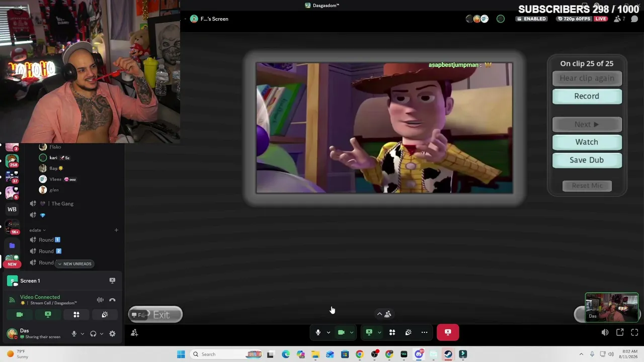Click red stop-watching stream button
The height and width of the screenshot is (362, 644).
click(x=448, y=332)
